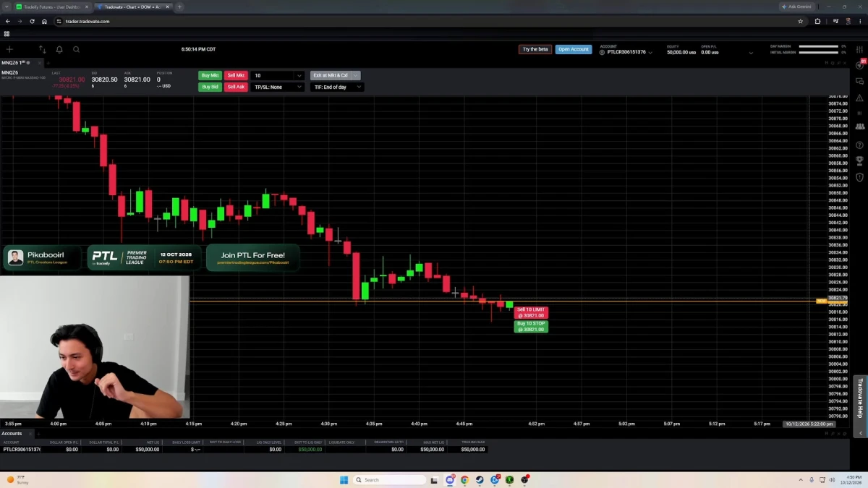Open the TP/SL: None dropdown
Image resolution: width=868 pixels, height=488 pixels.
(x=278, y=87)
